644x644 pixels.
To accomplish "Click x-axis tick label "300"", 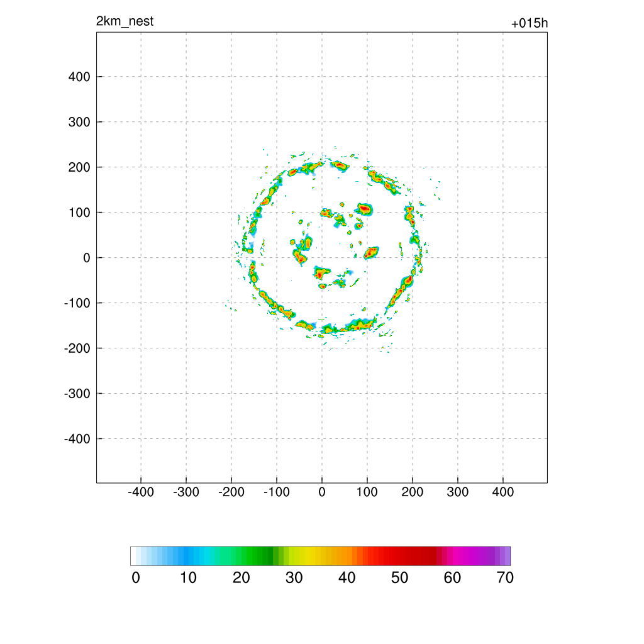I will (458, 492).
